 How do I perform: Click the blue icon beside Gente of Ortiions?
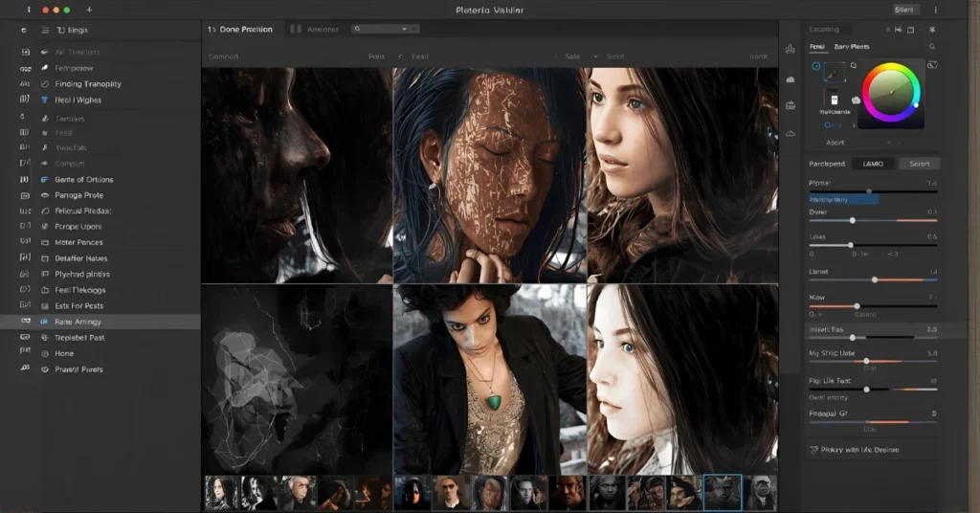pos(45,179)
